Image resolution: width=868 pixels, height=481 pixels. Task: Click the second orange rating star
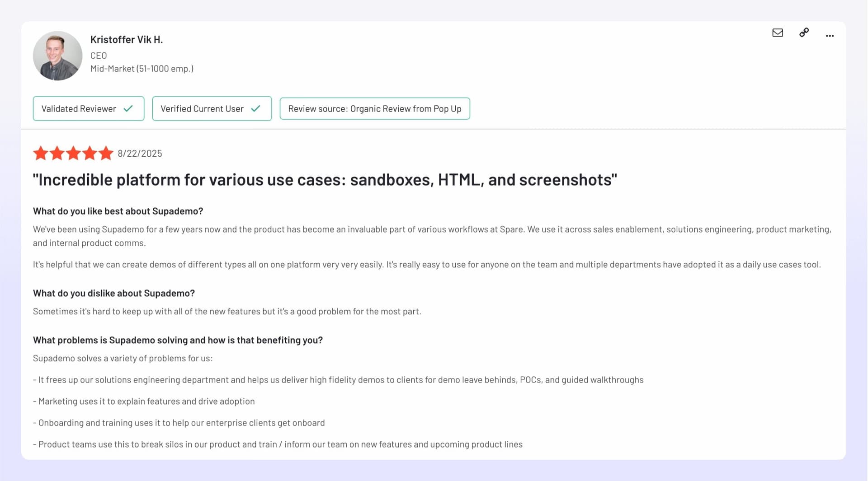[57, 154]
